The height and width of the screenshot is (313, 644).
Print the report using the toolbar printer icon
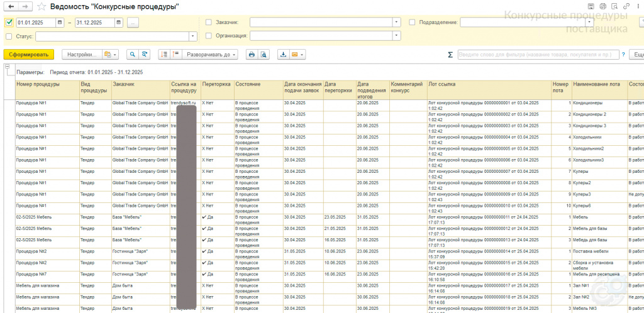click(252, 54)
